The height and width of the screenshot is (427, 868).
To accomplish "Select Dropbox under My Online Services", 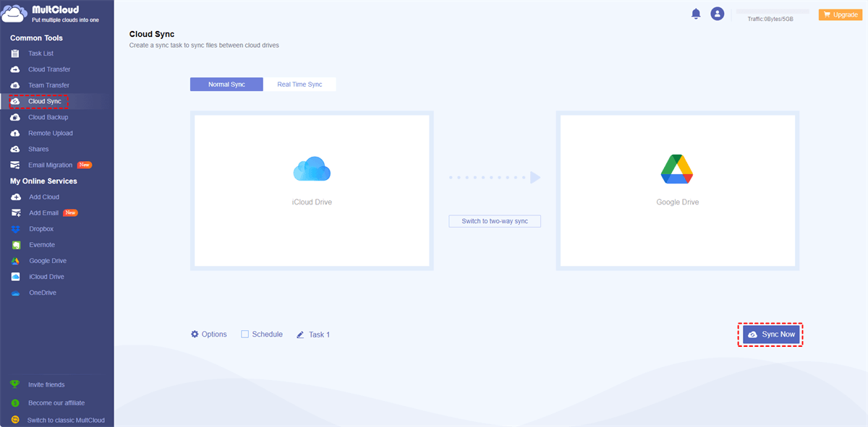I will (41, 229).
